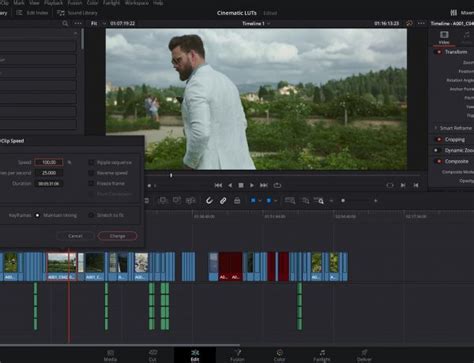This screenshot has width=474, height=363.
Task: Click the overwrite clip edit icon
Action: 177,201
